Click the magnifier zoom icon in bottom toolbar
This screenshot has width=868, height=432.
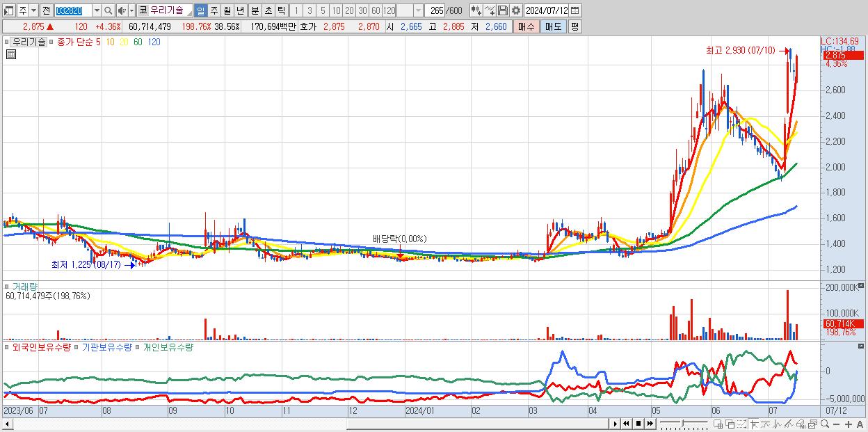pyautogui.click(x=825, y=424)
